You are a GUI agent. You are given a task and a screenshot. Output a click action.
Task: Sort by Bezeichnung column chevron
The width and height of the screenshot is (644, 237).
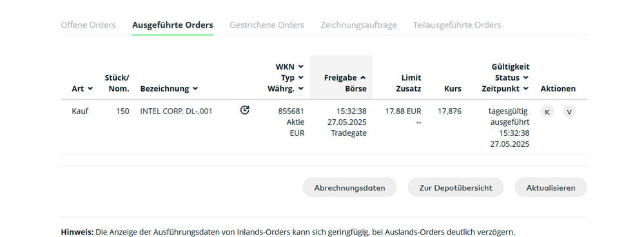click(195, 89)
